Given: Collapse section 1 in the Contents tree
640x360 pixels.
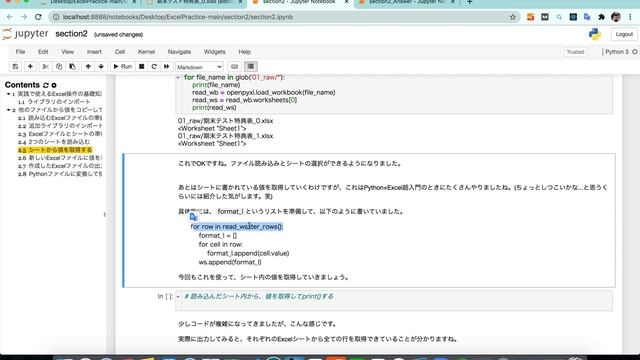Looking at the screenshot, I should point(8,94).
